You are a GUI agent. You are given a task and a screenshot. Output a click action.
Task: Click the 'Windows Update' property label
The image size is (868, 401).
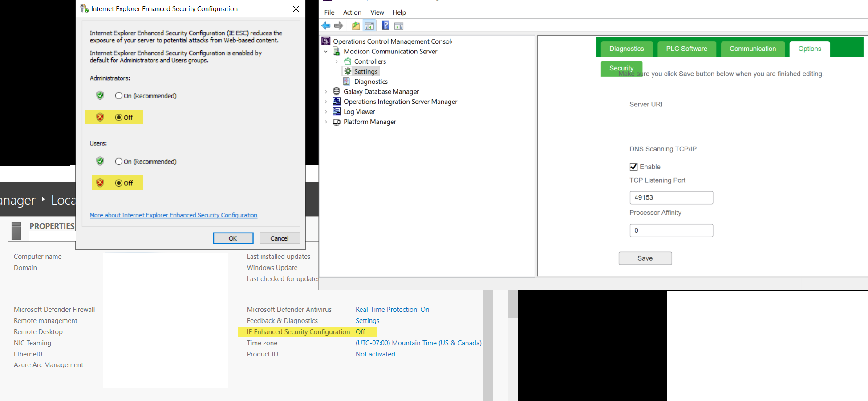(x=272, y=268)
